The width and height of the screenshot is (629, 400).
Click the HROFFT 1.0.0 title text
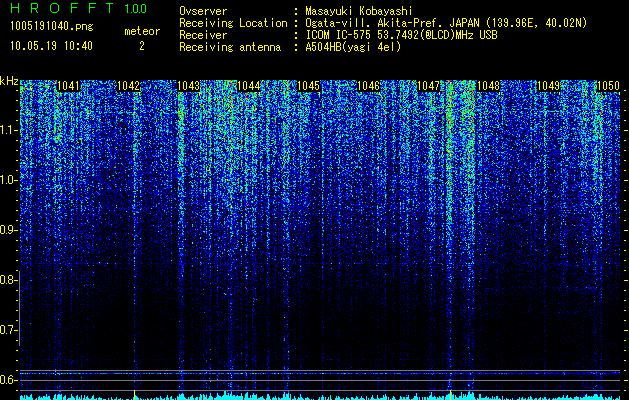[x=79, y=8]
